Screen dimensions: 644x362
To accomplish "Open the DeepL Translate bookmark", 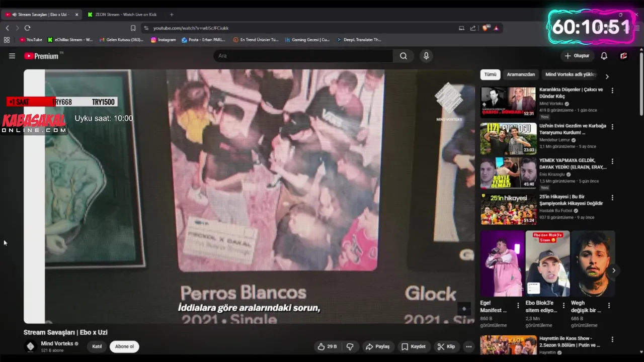I will coord(359,40).
